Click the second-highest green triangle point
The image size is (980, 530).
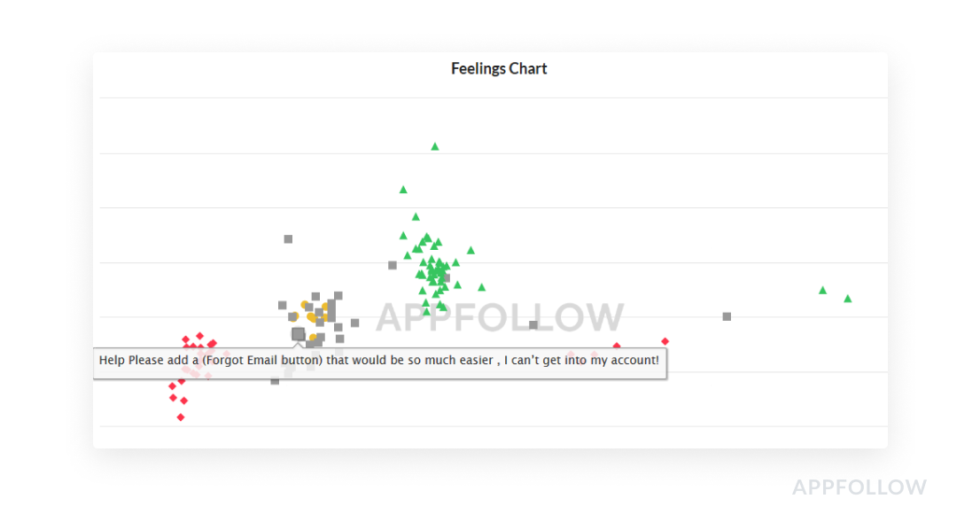tap(403, 190)
